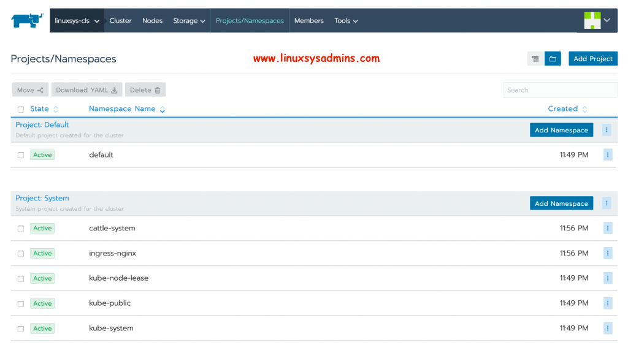Check the default namespace checkbox
This screenshot has width=628, height=364.
pos(21,155)
